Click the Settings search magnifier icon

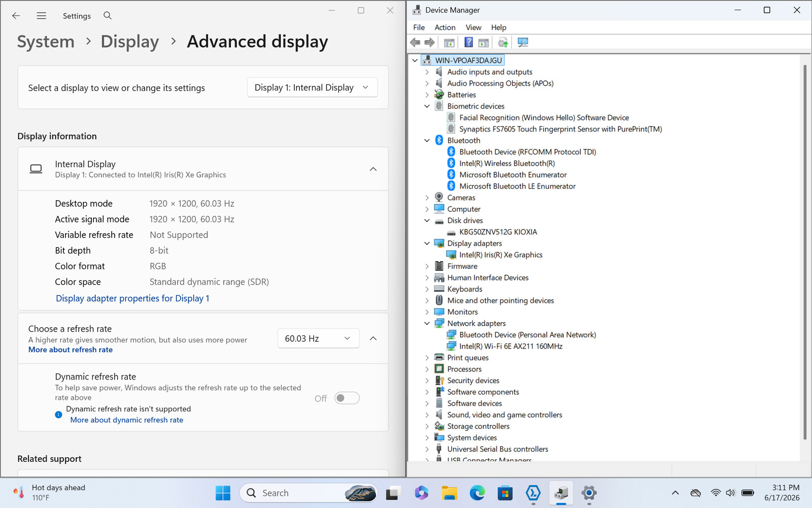108,16
